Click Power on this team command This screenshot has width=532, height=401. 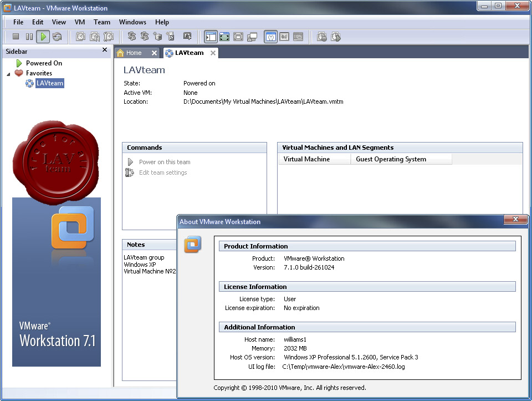click(165, 162)
